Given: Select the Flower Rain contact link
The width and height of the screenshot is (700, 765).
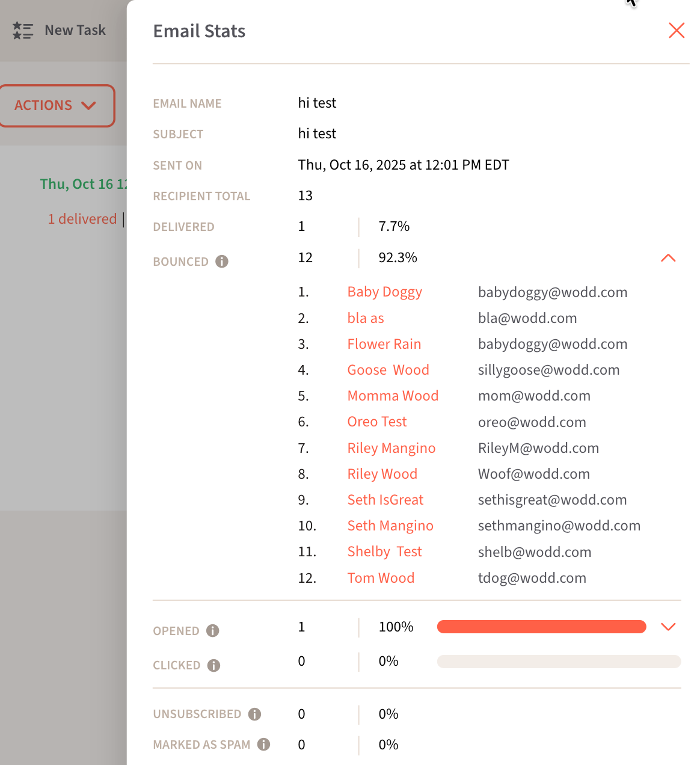Looking at the screenshot, I should click(384, 344).
